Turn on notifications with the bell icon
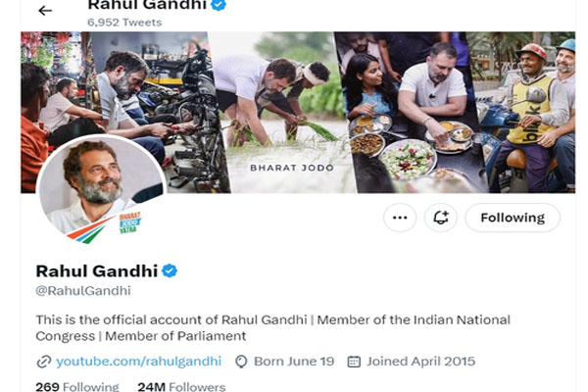 point(440,218)
